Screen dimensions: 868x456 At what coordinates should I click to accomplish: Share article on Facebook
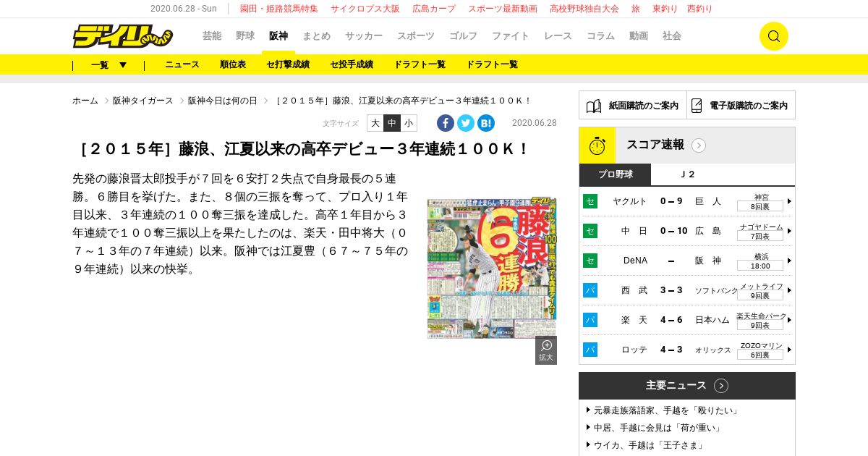tap(446, 123)
